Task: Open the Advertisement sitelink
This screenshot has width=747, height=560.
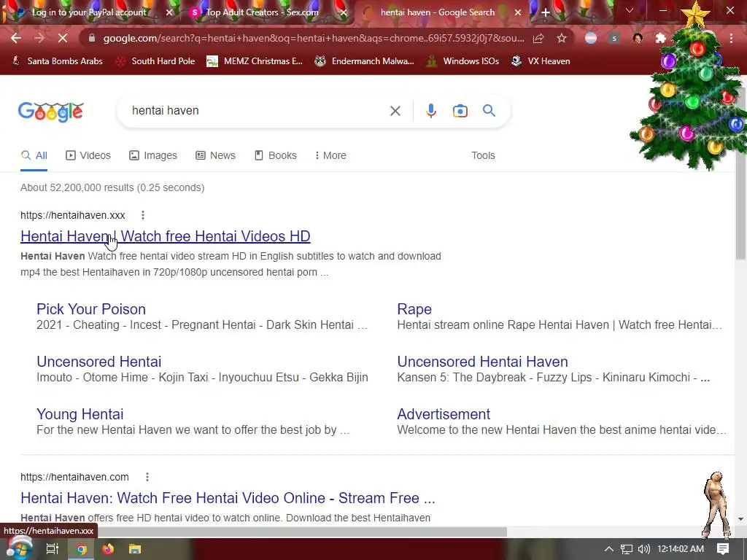Action: [x=444, y=414]
